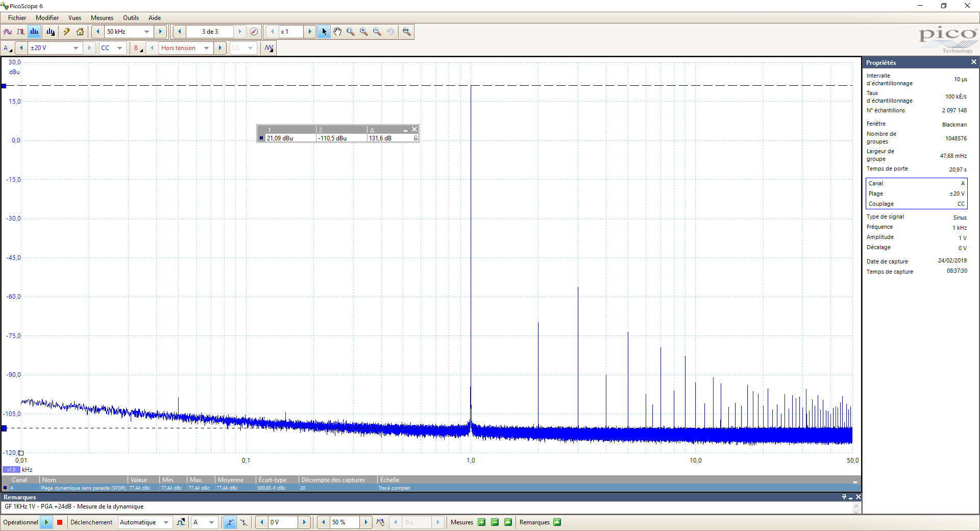Select the arrow selection tool
The width and height of the screenshot is (980, 531).
[x=324, y=32]
